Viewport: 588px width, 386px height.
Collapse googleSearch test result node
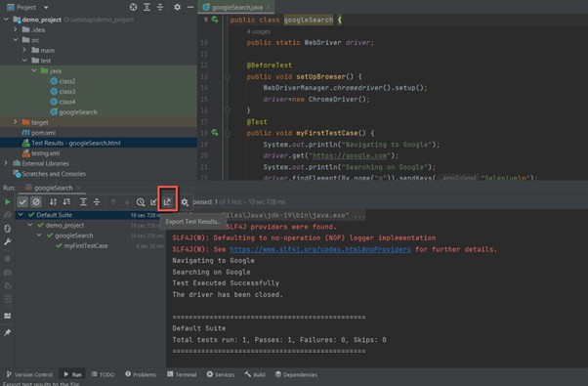pyautogui.click(x=39, y=236)
